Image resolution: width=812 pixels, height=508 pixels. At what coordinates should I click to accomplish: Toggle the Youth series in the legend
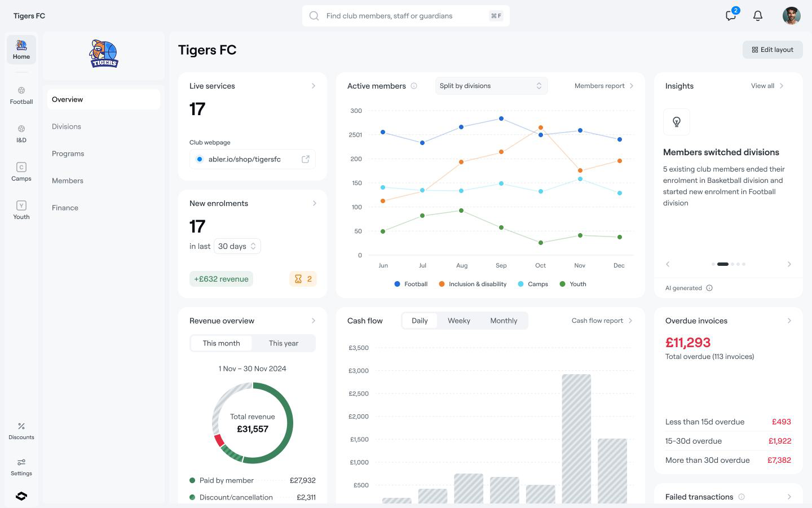click(x=573, y=284)
